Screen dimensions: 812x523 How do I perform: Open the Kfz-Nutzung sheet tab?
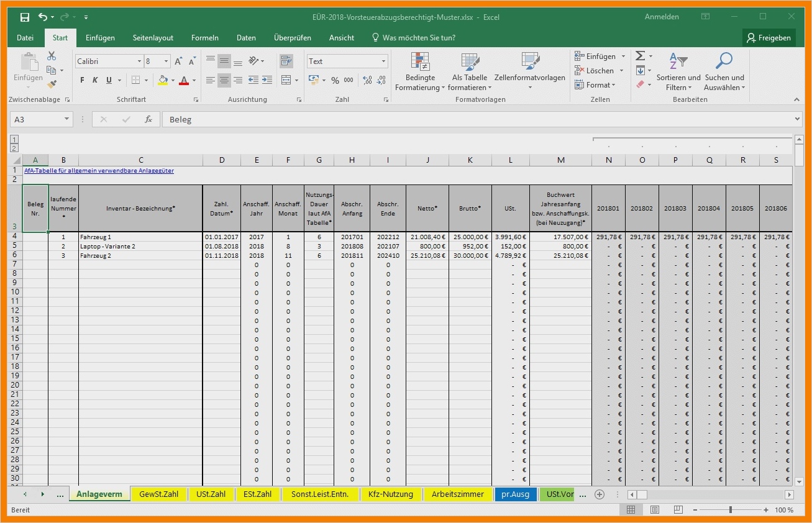(391, 494)
